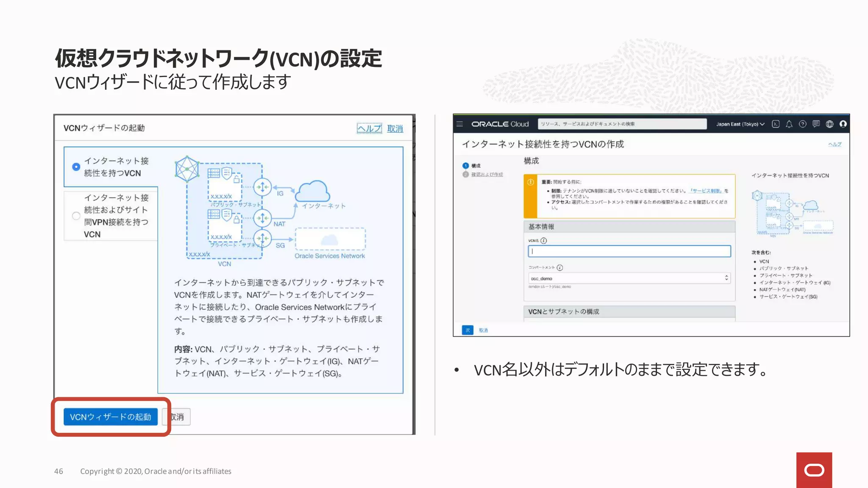Open the Cloud Shell terminal icon
Viewport: 868px width, 488px height.
776,124
